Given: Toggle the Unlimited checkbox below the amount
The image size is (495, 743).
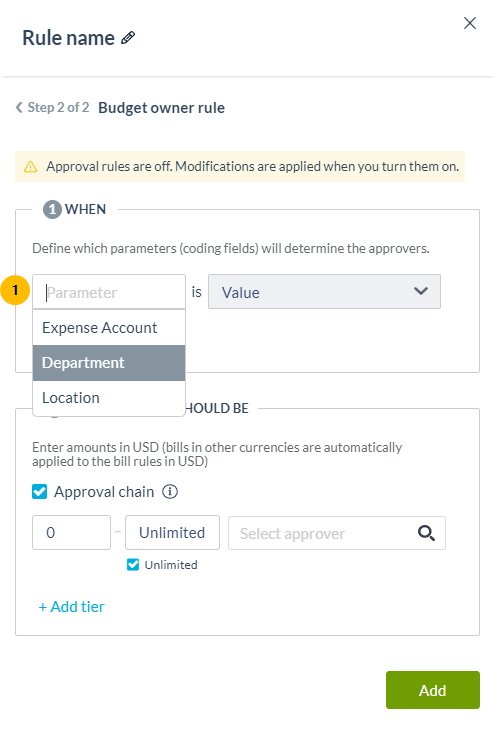Looking at the screenshot, I should pos(133,564).
